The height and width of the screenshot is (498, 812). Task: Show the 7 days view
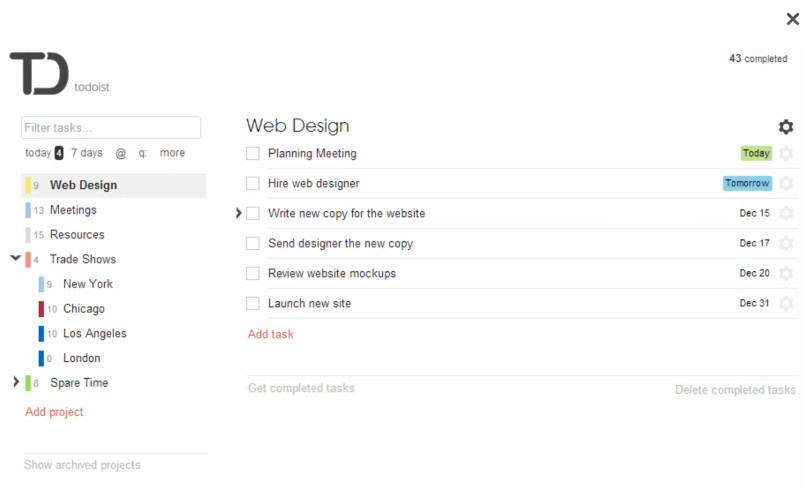tap(86, 153)
